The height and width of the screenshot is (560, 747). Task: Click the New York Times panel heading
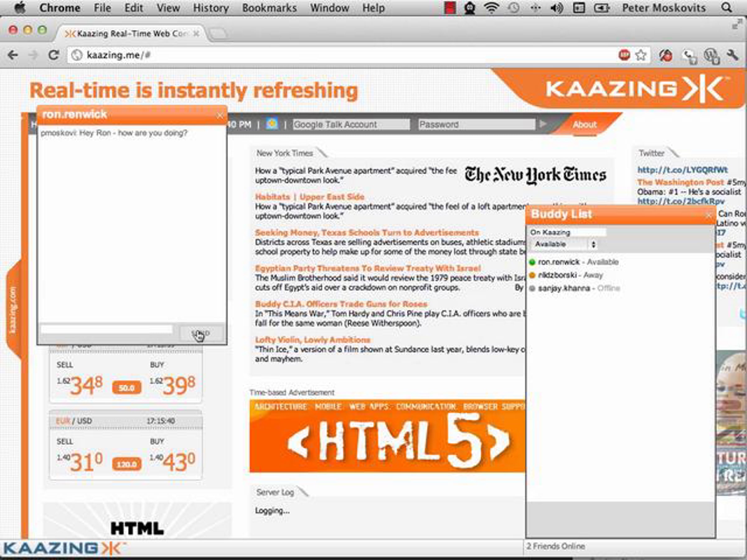click(284, 153)
